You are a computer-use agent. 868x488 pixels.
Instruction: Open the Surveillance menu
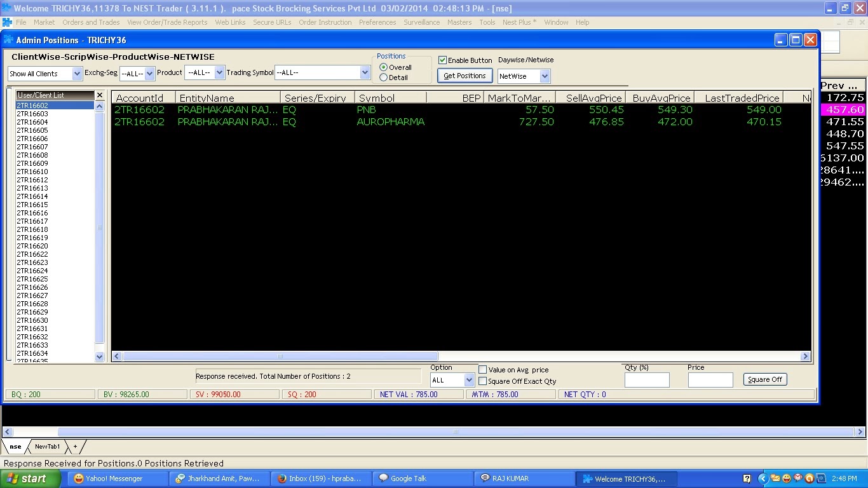421,22
